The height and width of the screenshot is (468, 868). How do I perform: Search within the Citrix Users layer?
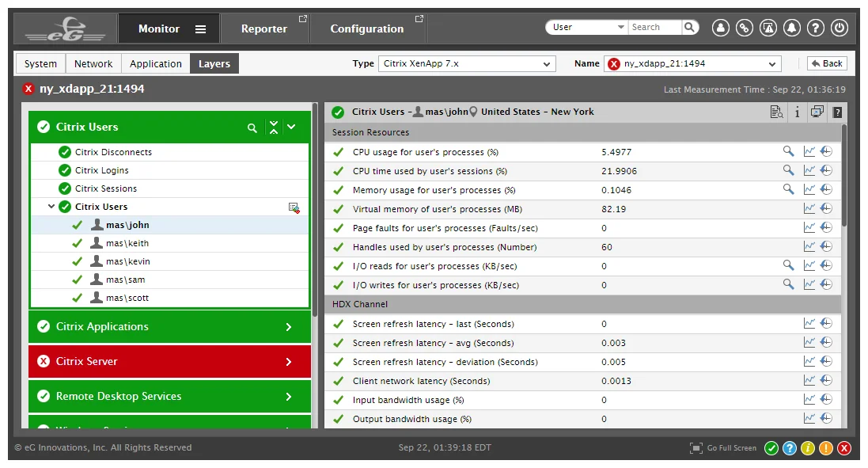coord(252,128)
